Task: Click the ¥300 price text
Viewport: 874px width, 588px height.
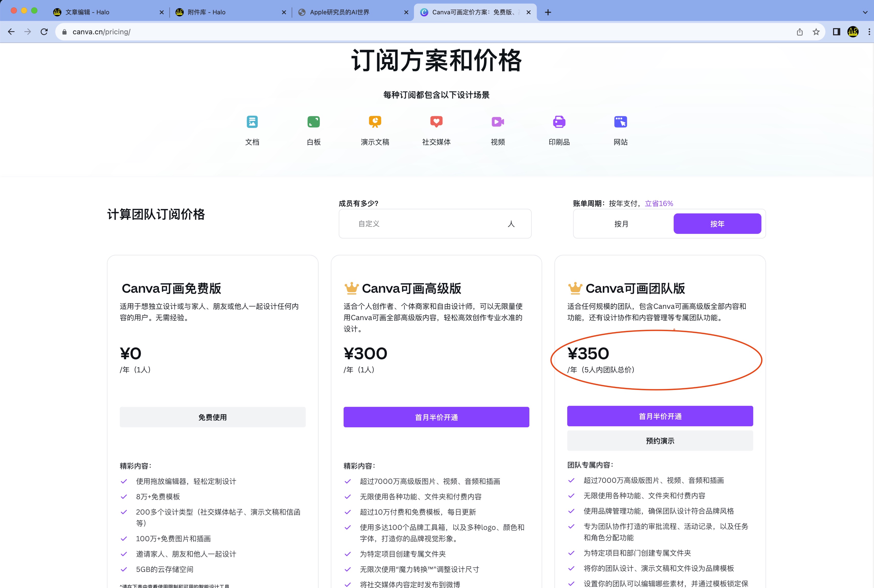Action: pos(365,353)
